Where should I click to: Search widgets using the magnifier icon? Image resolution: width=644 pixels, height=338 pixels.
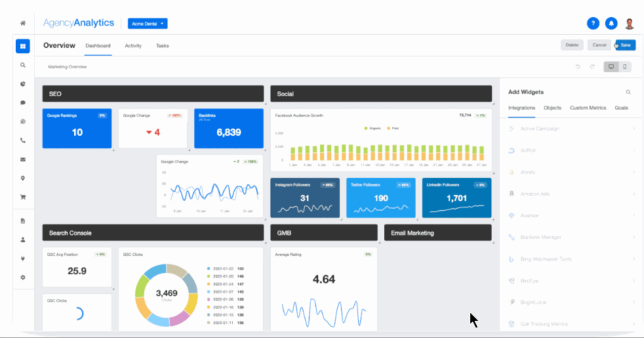pyautogui.click(x=628, y=93)
